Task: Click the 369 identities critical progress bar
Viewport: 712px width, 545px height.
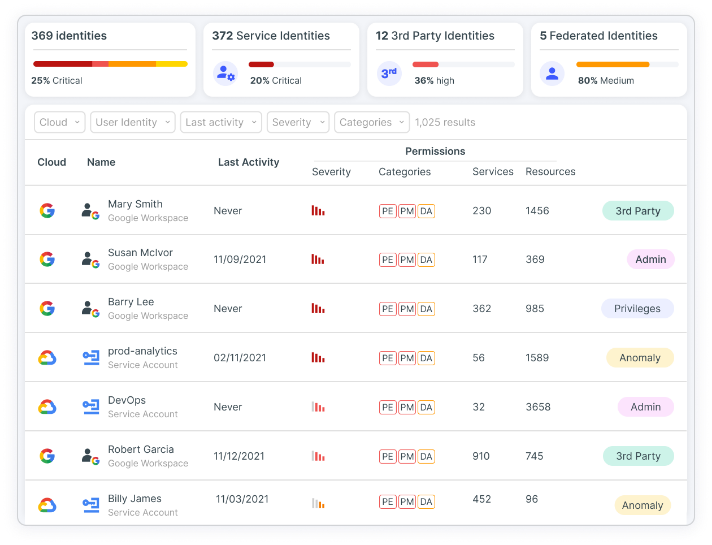Action: (x=110, y=64)
